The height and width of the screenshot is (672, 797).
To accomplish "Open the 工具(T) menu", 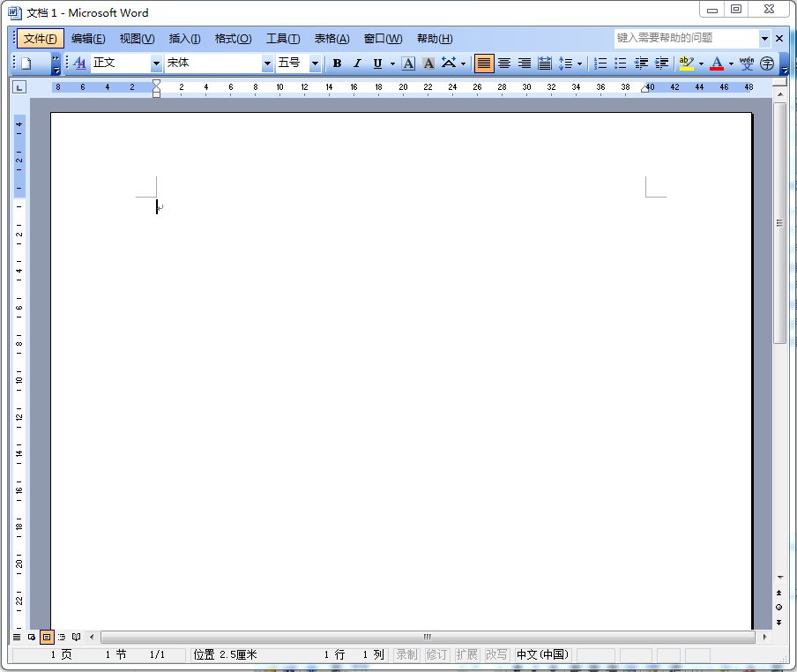I will tap(283, 39).
